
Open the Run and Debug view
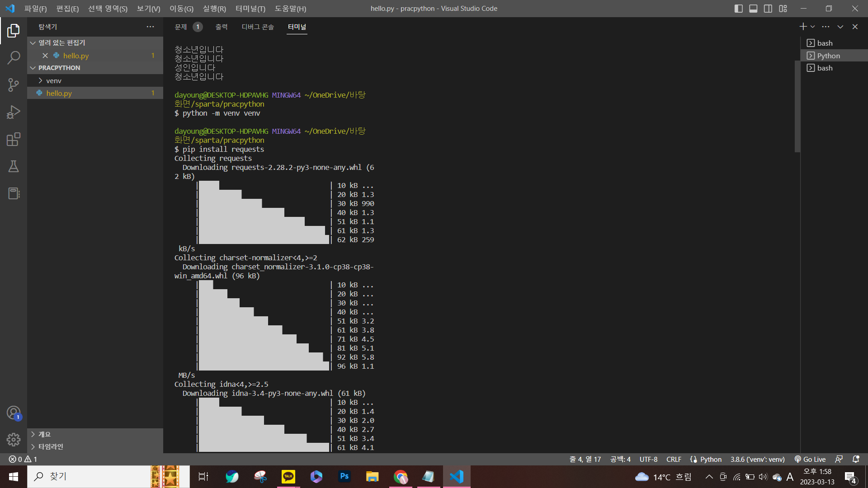(14, 112)
